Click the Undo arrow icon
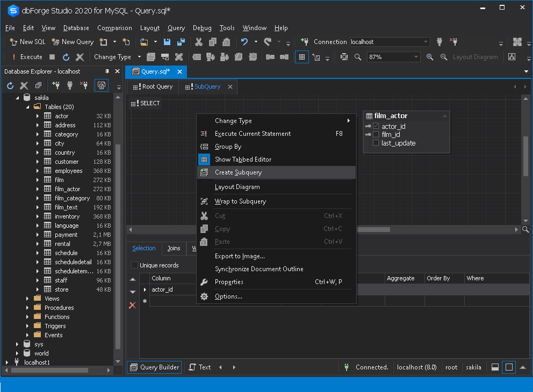533x392 pixels. 244,42
